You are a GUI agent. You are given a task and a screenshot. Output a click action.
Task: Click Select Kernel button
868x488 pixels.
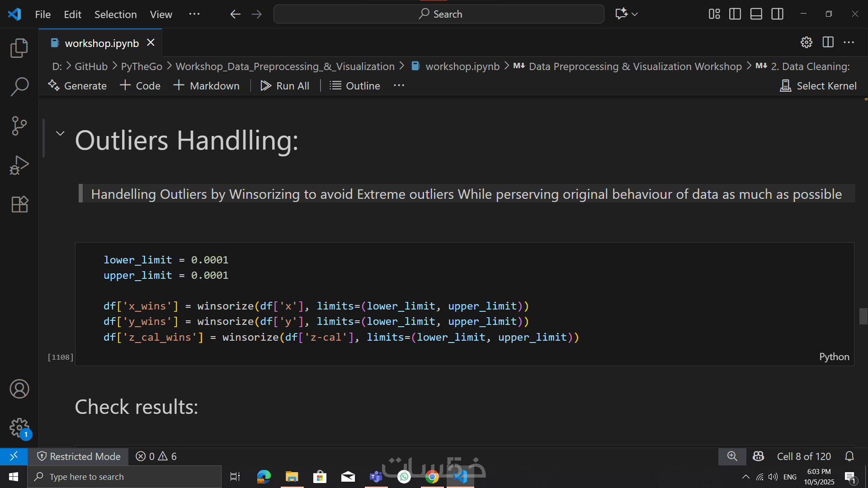[x=818, y=86]
